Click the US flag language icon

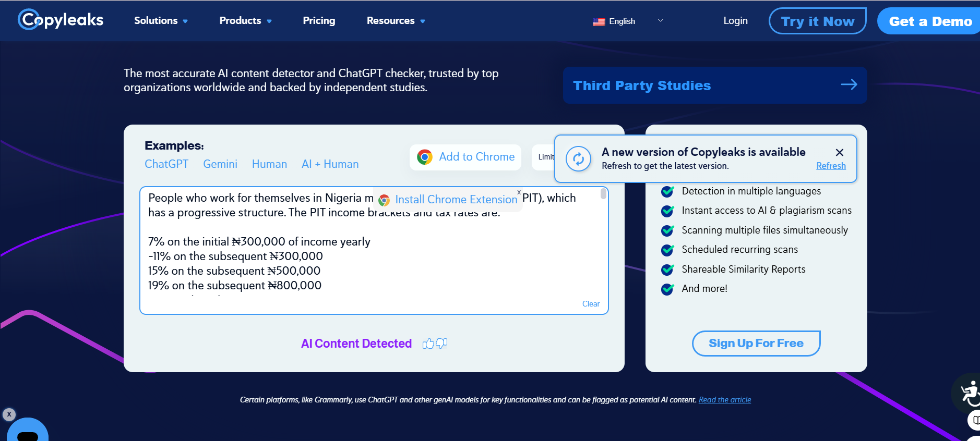click(599, 22)
